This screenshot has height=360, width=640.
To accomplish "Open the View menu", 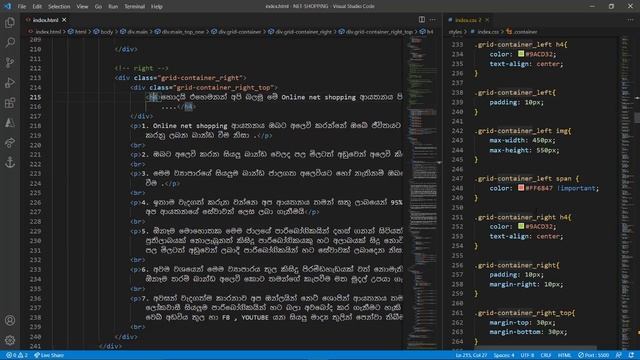I will [x=82, y=7].
